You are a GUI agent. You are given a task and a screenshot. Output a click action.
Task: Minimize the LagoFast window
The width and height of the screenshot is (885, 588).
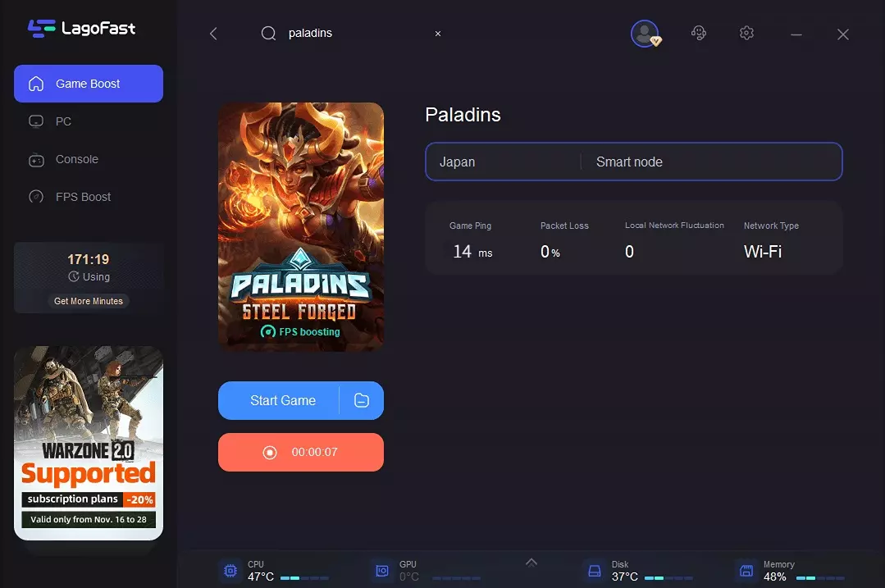[796, 35]
